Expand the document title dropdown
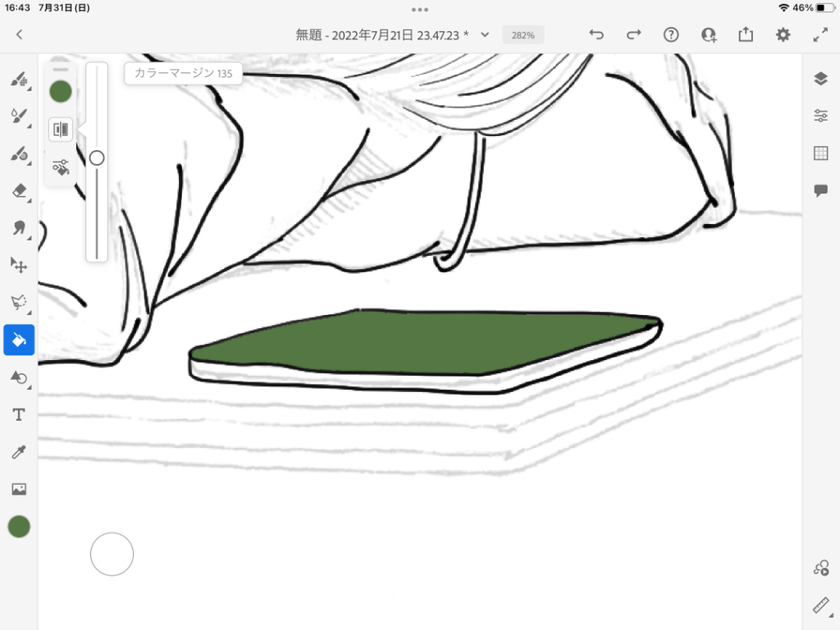The height and width of the screenshot is (630, 840). pos(484,34)
